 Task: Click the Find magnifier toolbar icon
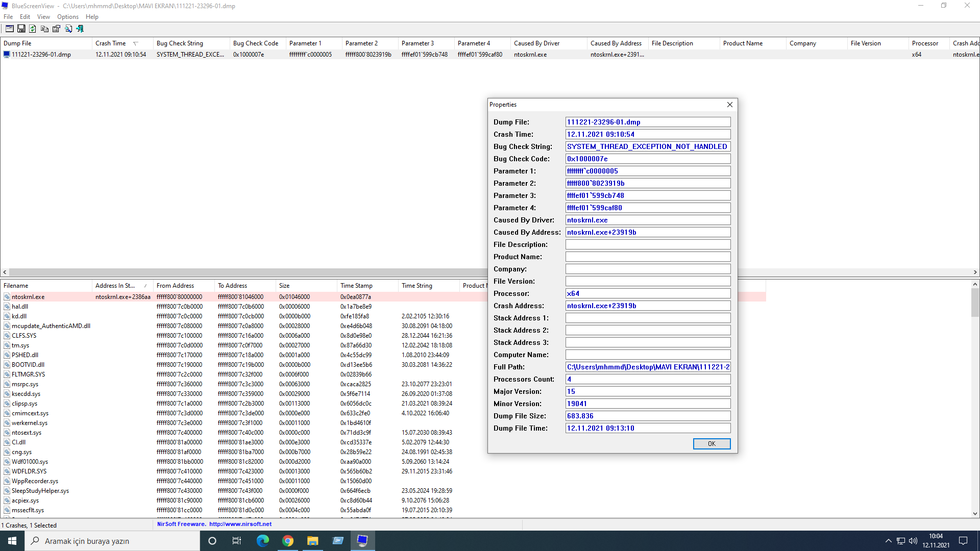coord(68,29)
